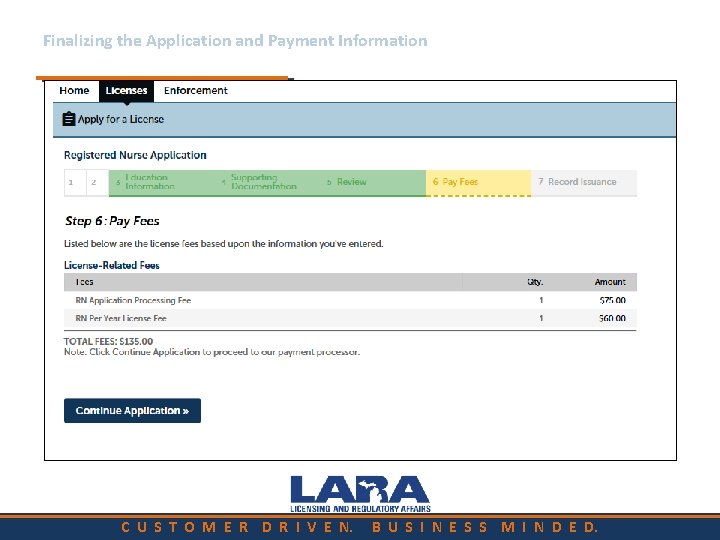Click the License-Related Fees heading

[x=112, y=265]
